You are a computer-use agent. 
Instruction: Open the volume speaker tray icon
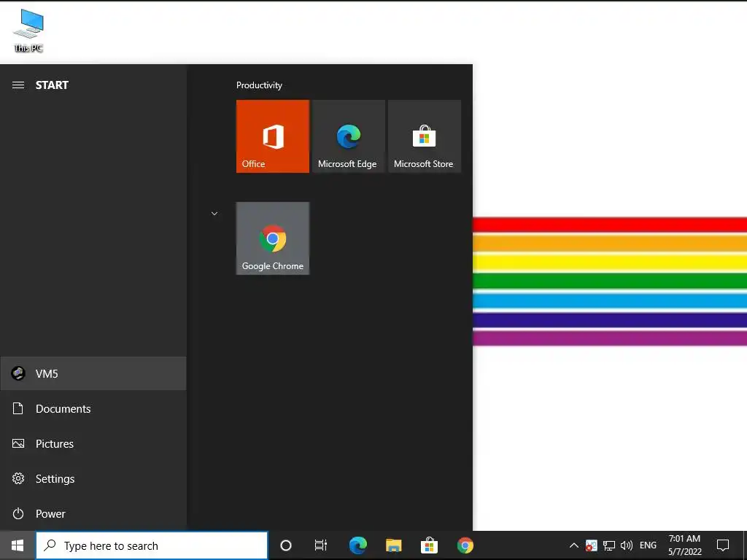(627, 545)
